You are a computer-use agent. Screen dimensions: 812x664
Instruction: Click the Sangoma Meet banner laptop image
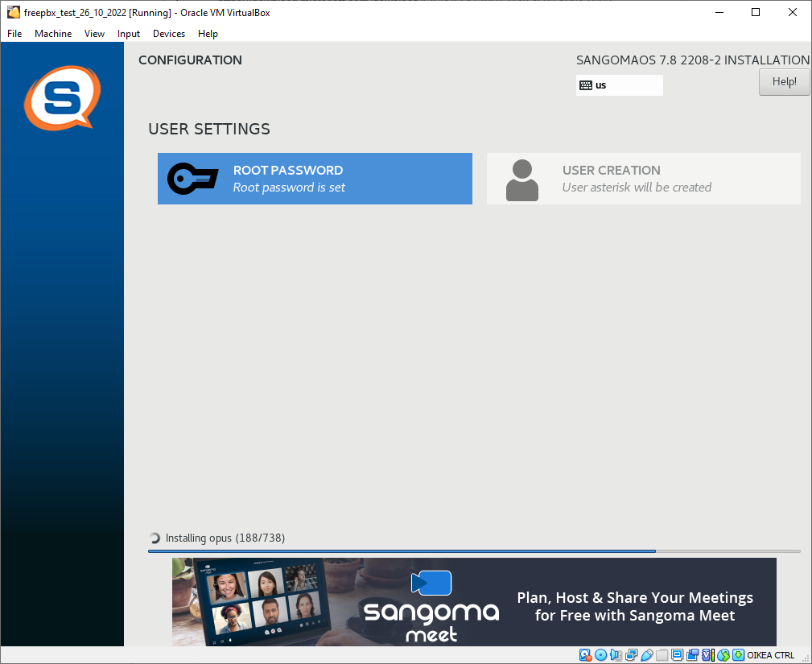coord(264,602)
